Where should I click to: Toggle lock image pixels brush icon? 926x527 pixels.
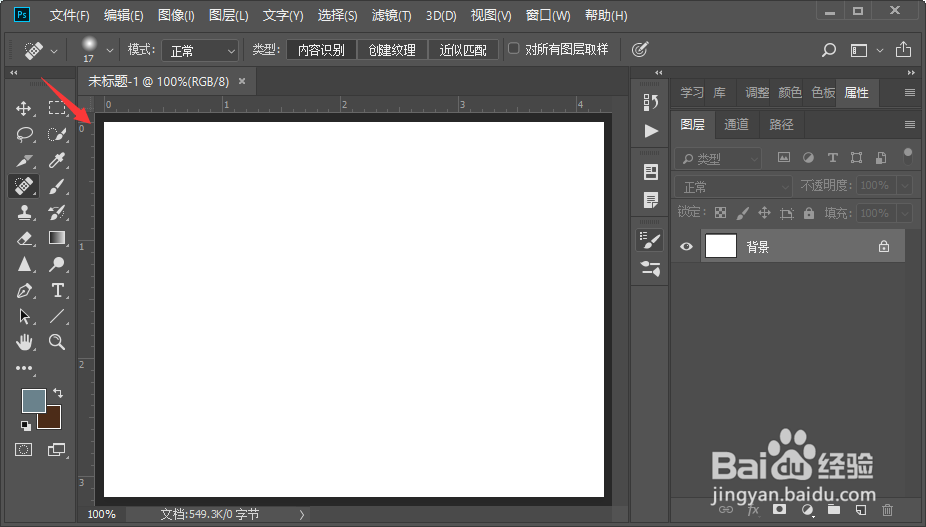point(742,213)
